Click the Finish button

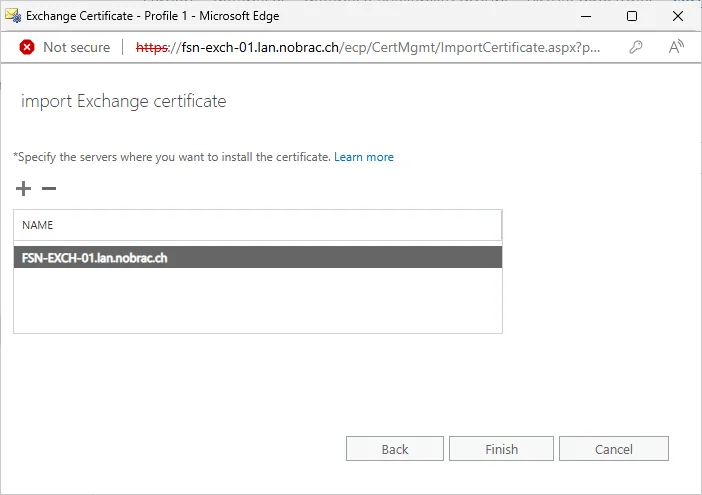[x=501, y=448]
